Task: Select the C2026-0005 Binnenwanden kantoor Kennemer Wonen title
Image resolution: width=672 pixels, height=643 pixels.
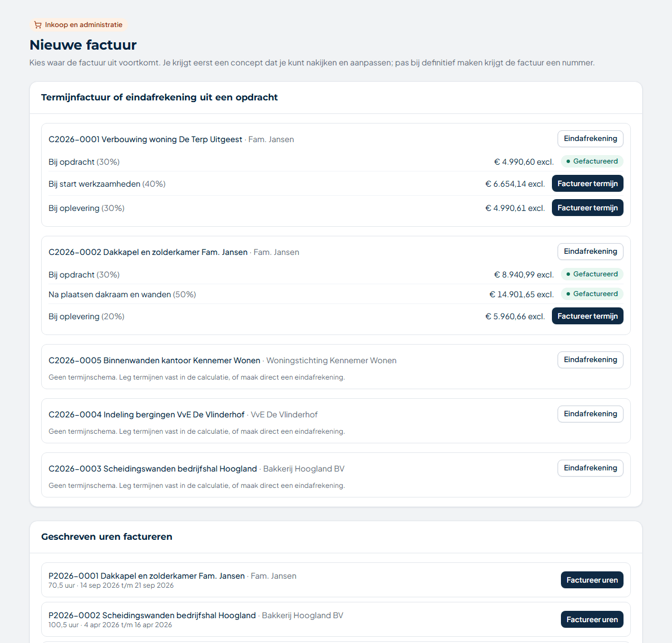Action: point(154,360)
